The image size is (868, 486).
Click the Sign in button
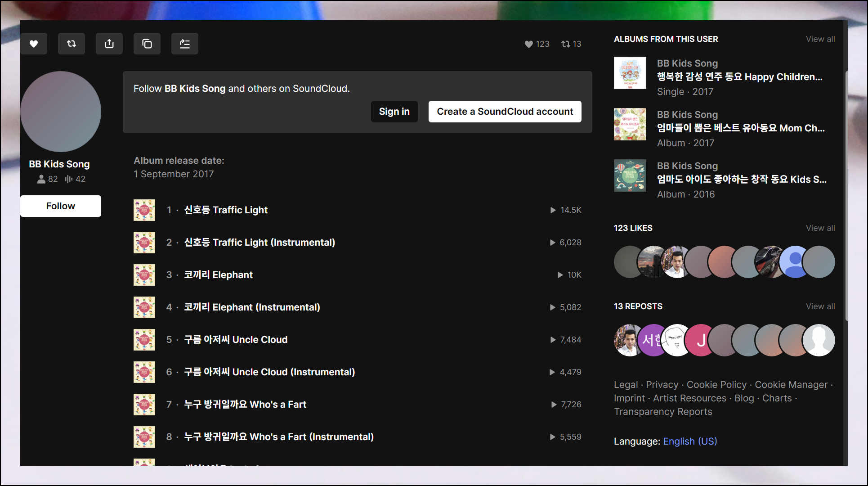(394, 112)
